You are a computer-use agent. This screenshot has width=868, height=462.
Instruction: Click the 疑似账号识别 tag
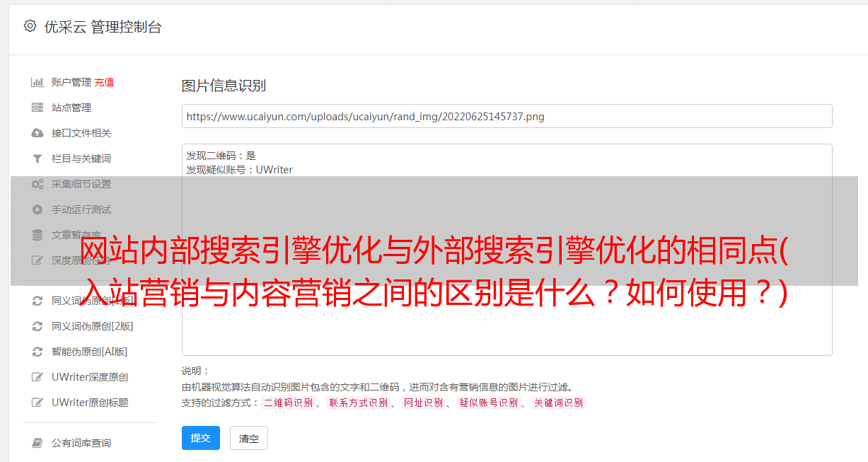coord(488,403)
